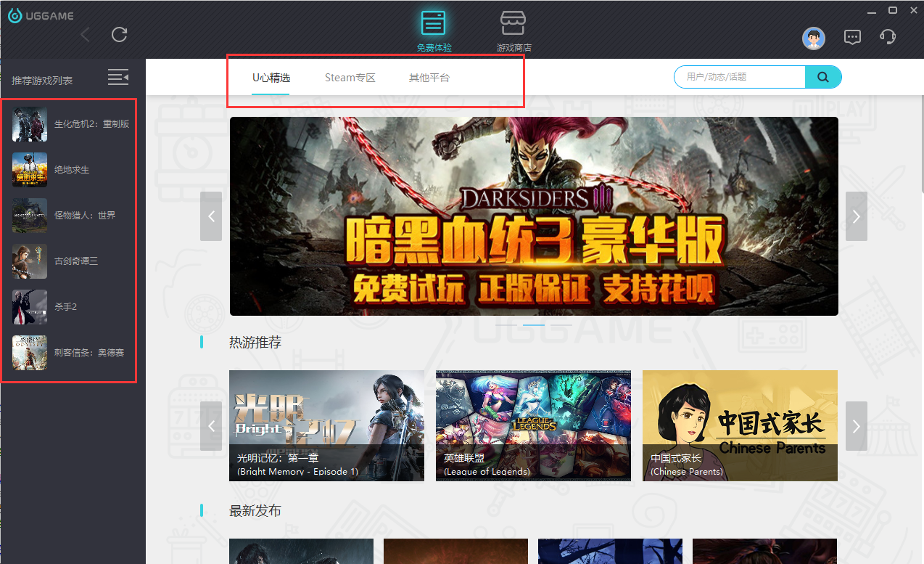Click the 用户/动态/话题 search field
This screenshot has height=564, width=924.
[x=740, y=77]
